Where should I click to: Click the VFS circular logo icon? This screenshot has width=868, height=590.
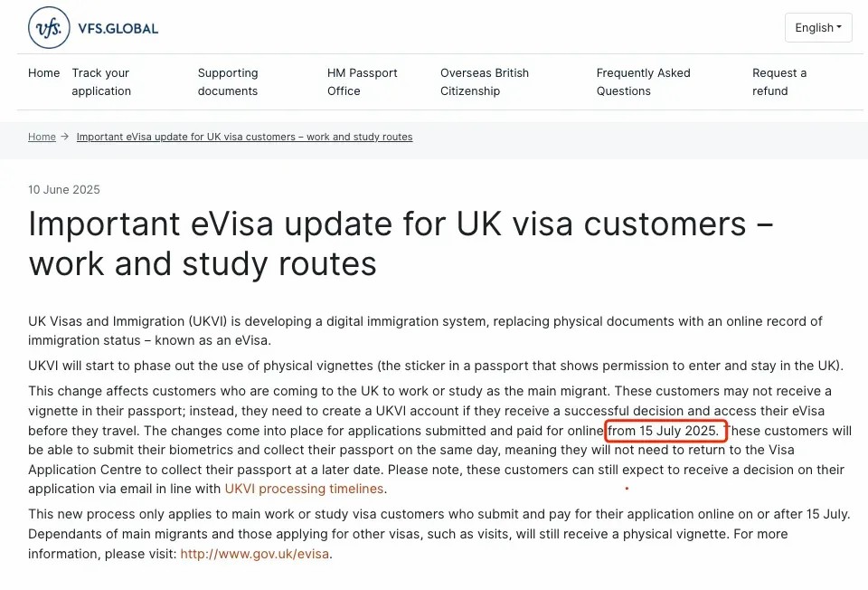click(49, 28)
